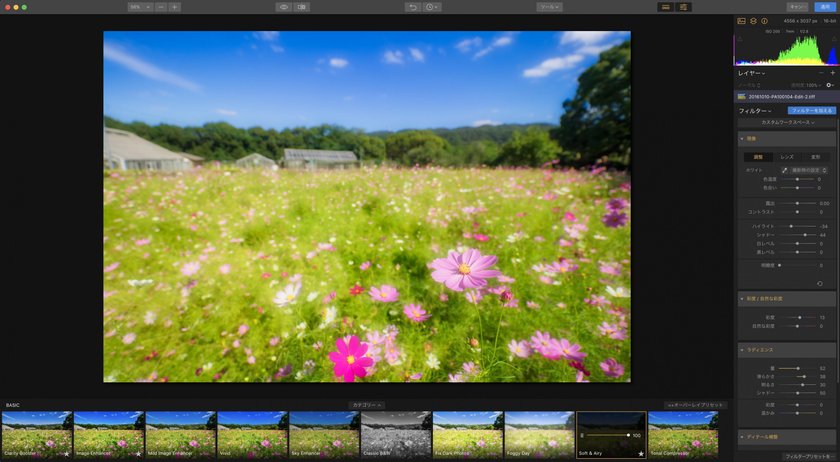Click the Save Filter Preset button
This screenshot has width=840, height=462.
[809, 456]
